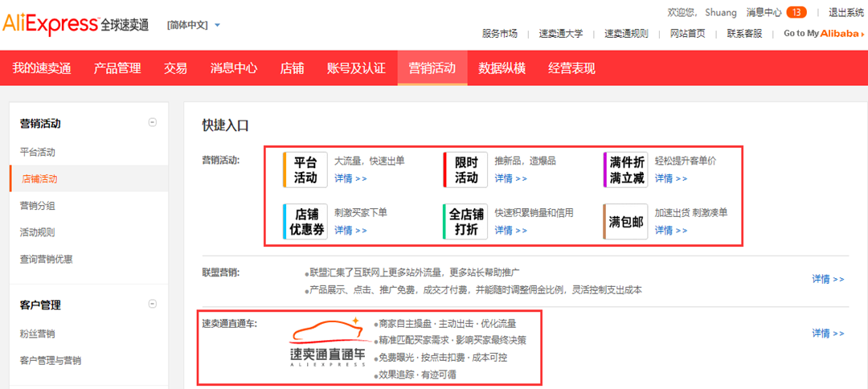This screenshot has width=868, height=389.
Task: Click the 满件折满立减 shortcut tile
Action: (625, 170)
